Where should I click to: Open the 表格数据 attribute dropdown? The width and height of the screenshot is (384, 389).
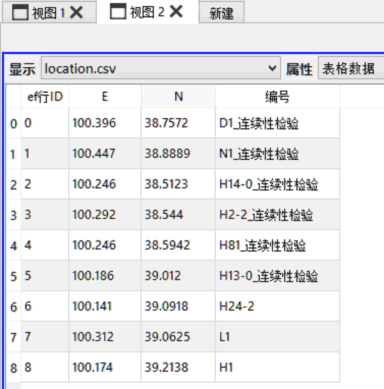(x=351, y=69)
